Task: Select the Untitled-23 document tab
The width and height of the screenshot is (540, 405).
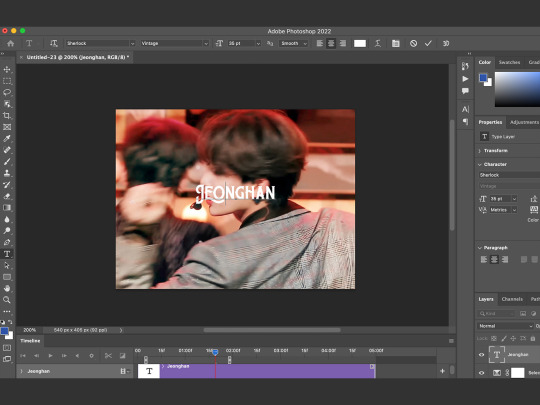Action: (x=78, y=57)
